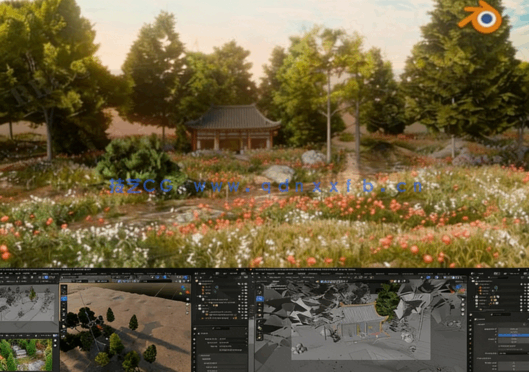Viewport: 529px width, 372px height.
Task: Select highlighted blue tool in left Blender viewport toolbar
Action: point(63,299)
